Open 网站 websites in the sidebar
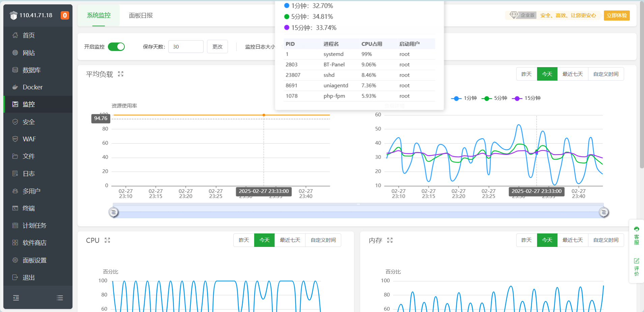This screenshot has height=312, width=644. click(38, 53)
